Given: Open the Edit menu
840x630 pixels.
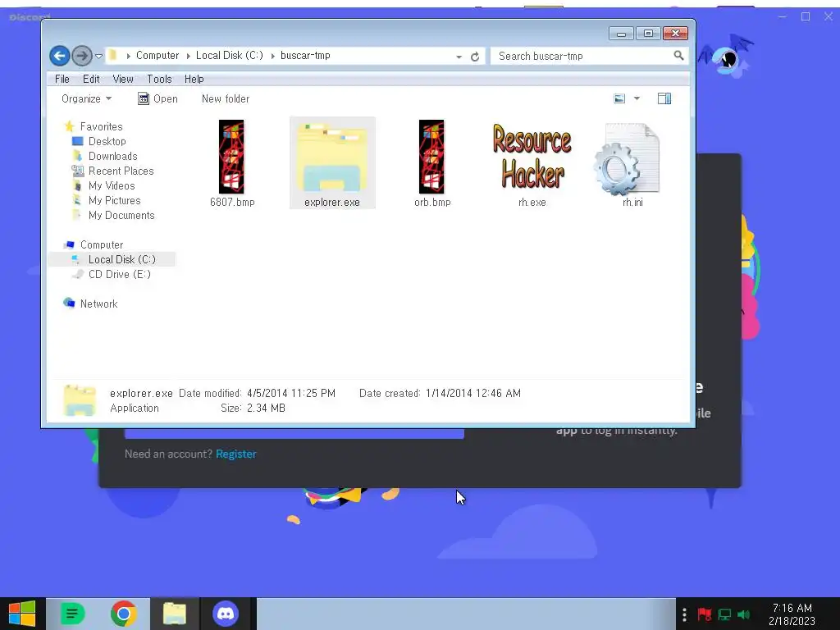Looking at the screenshot, I should click(x=91, y=79).
